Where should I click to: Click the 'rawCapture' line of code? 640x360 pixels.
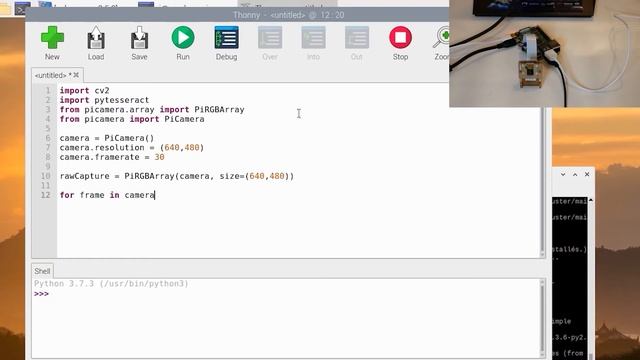[177, 176]
